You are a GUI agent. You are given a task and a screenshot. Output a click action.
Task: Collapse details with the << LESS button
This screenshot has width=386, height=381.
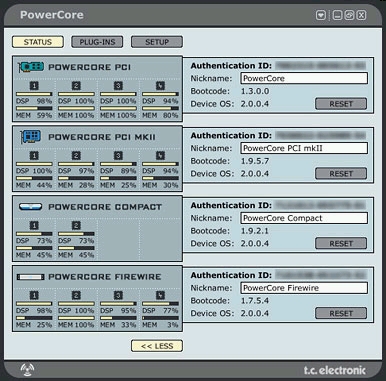click(157, 346)
